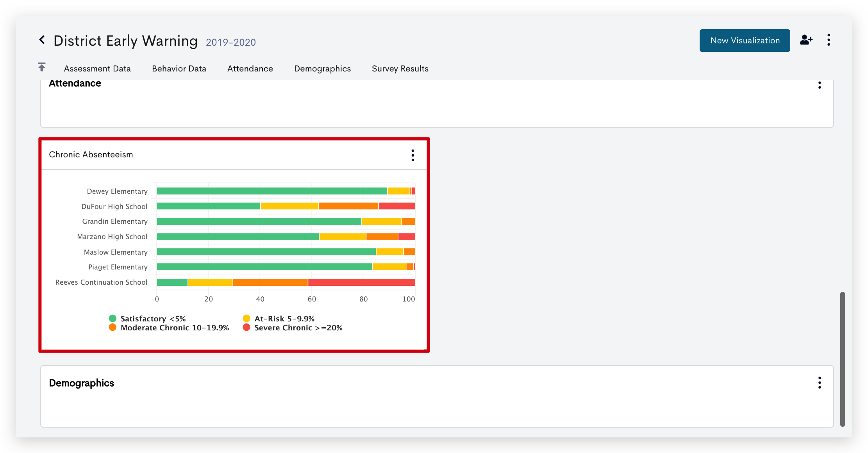Click the Reeves Continuation School orange bar segment

tap(270, 282)
